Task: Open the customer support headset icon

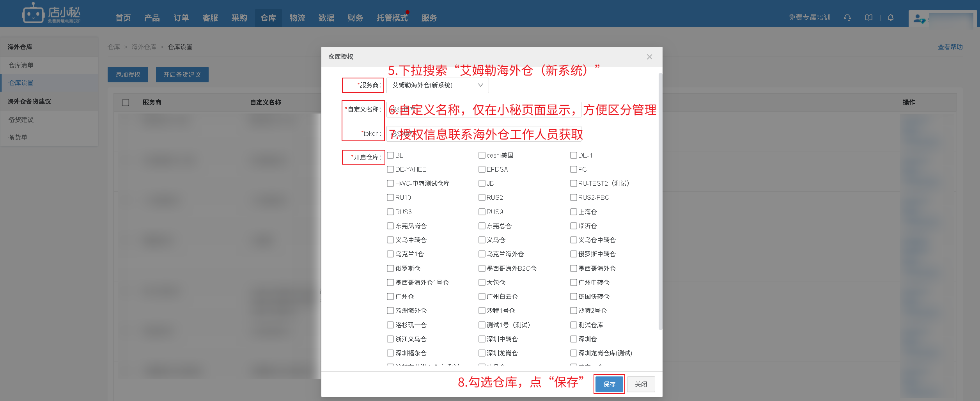Action: [x=847, y=18]
